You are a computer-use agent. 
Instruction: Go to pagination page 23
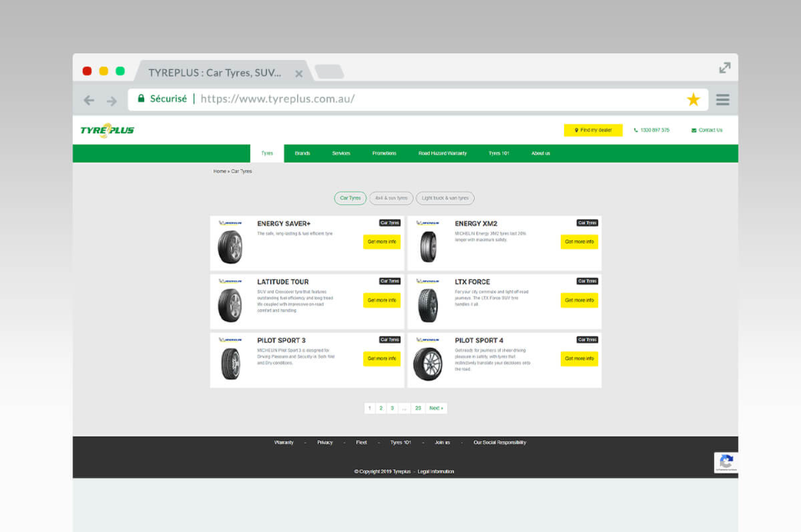point(418,409)
